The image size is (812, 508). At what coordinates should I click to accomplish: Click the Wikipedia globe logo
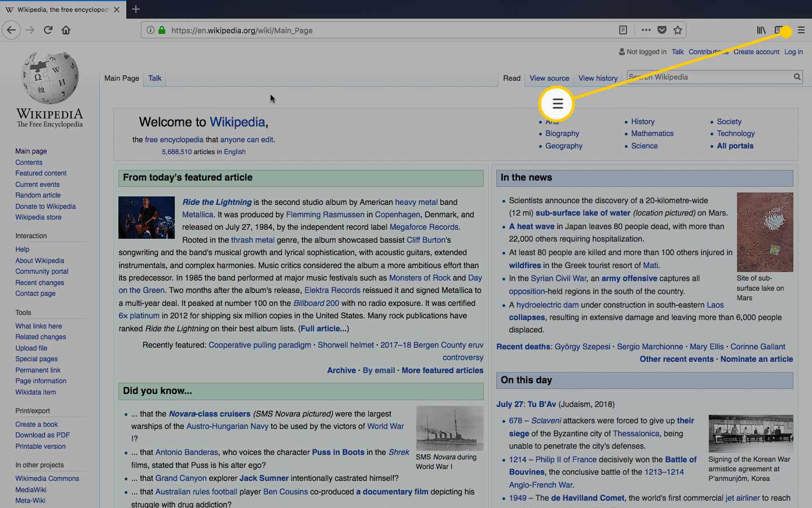pos(50,79)
